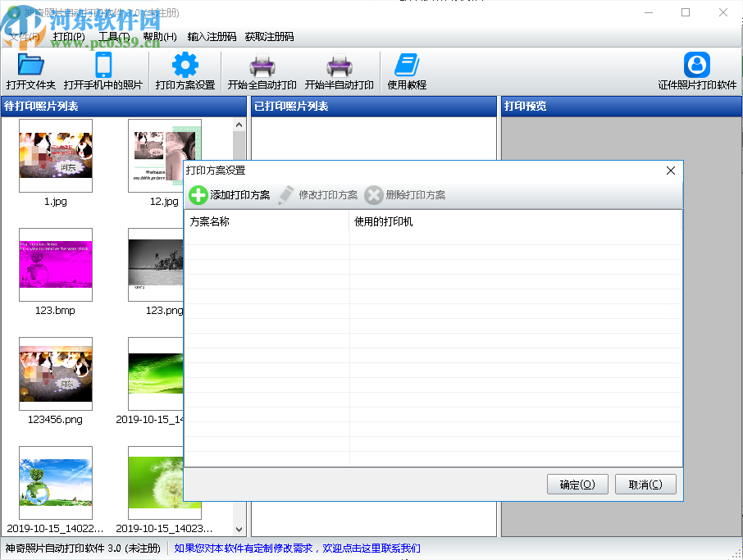The width and height of the screenshot is (743, 560).
Task: Launch ID photo printing software (证件照片打印软件) icon
Action: (x=697, y=65)
